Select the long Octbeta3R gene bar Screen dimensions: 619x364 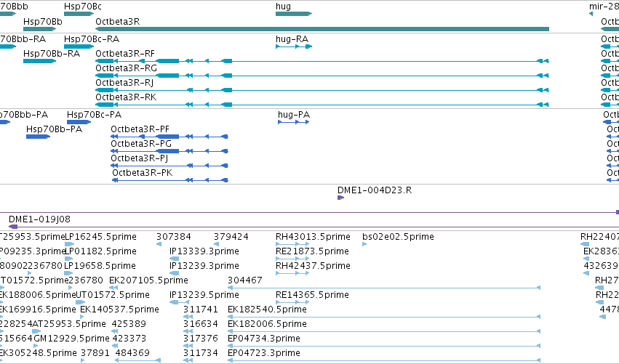pos(322,29)
